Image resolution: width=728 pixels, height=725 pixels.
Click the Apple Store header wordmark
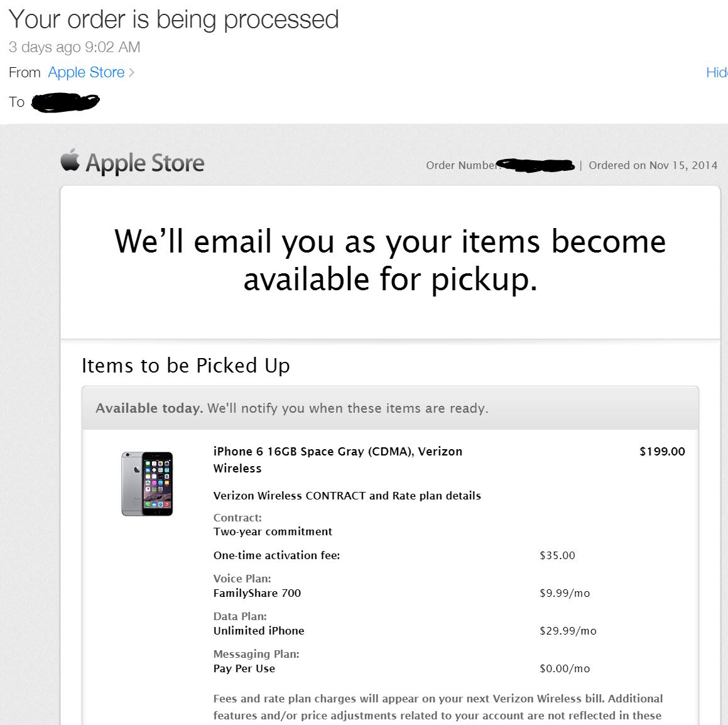[x=145, y=163]
